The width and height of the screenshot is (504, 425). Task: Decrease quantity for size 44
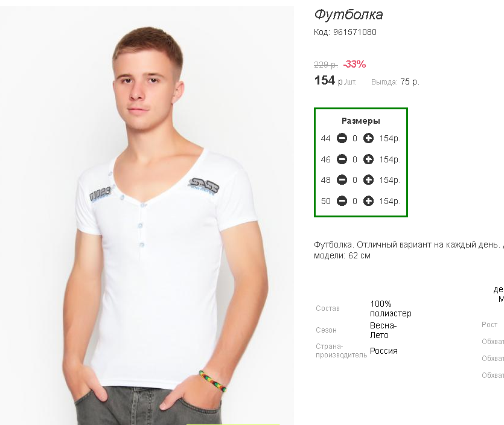click(x=342, y=138)
